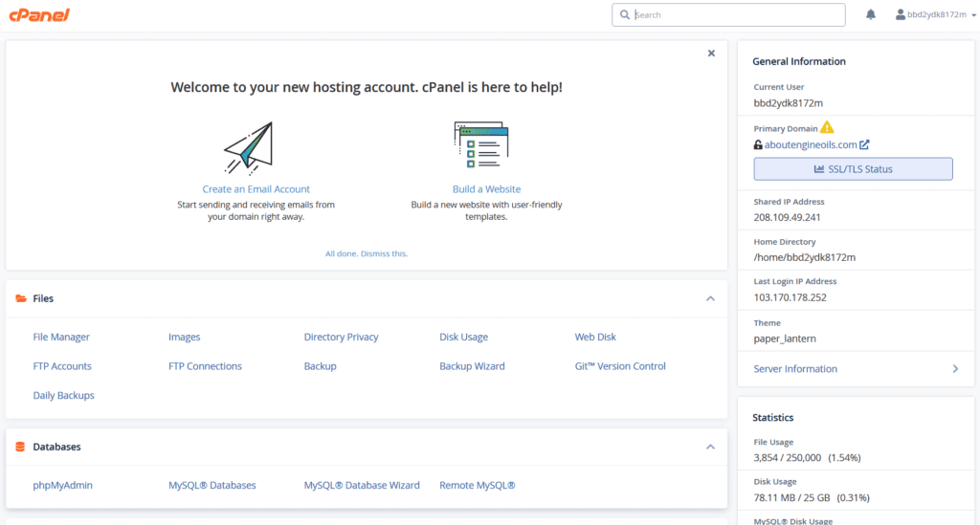Open the Server Information link

[x=795, y=369]
